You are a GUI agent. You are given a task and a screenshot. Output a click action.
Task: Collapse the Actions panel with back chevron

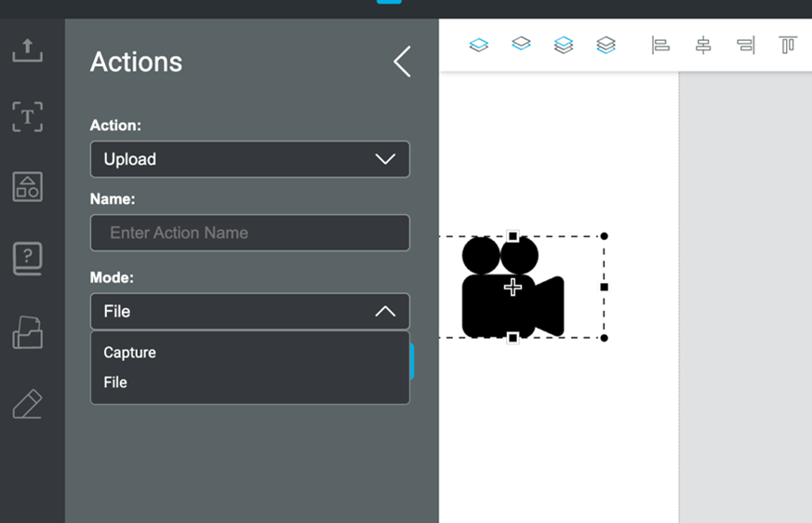click(402, 62)
